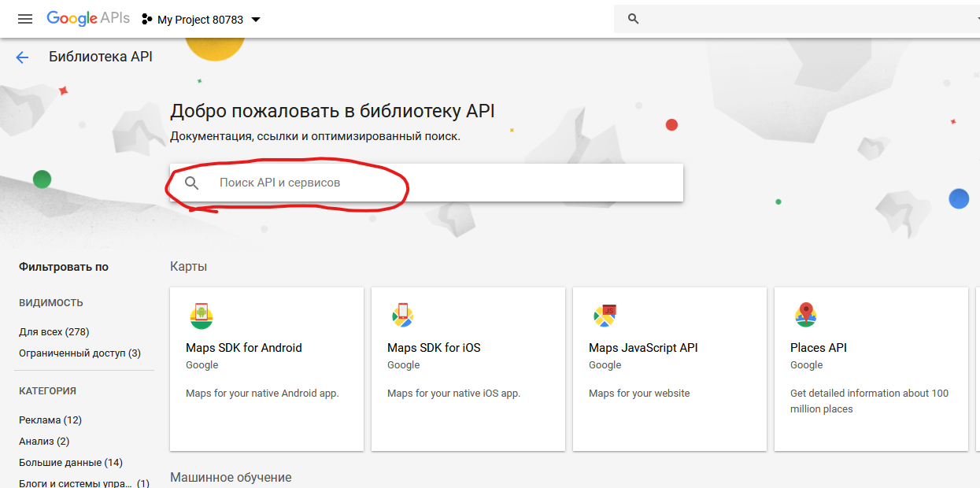The image size is (980, 488).
Task: Click the Maps JavaScript API icon
Action: pyautogui.click(x=605, y=316)
